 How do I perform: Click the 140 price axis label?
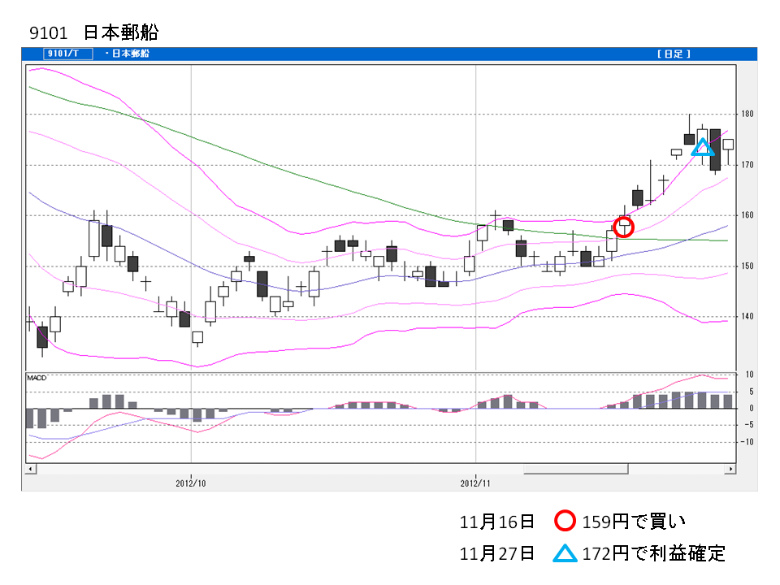[747, 317]
